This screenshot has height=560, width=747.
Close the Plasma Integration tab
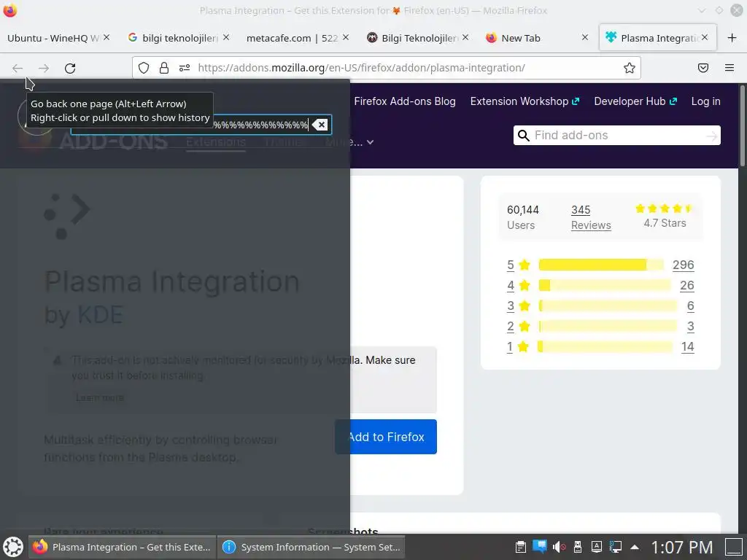point(705,37)
